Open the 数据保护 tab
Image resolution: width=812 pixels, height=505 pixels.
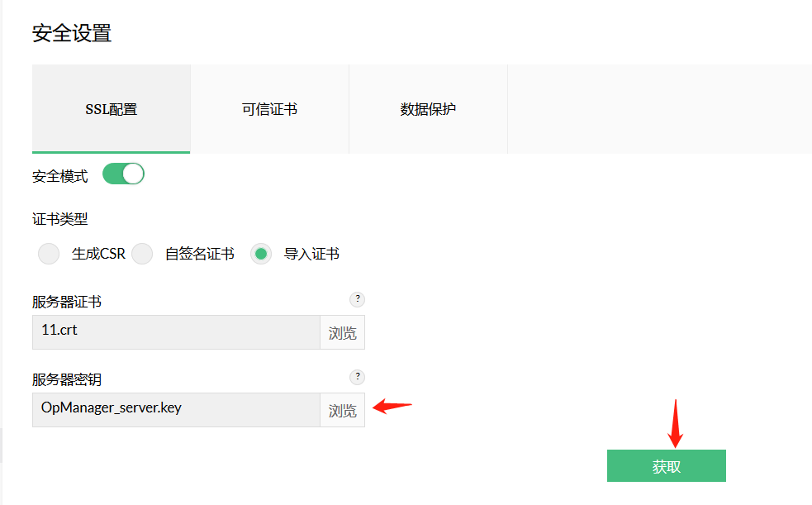pyautogui.click(x=428, y=109)
